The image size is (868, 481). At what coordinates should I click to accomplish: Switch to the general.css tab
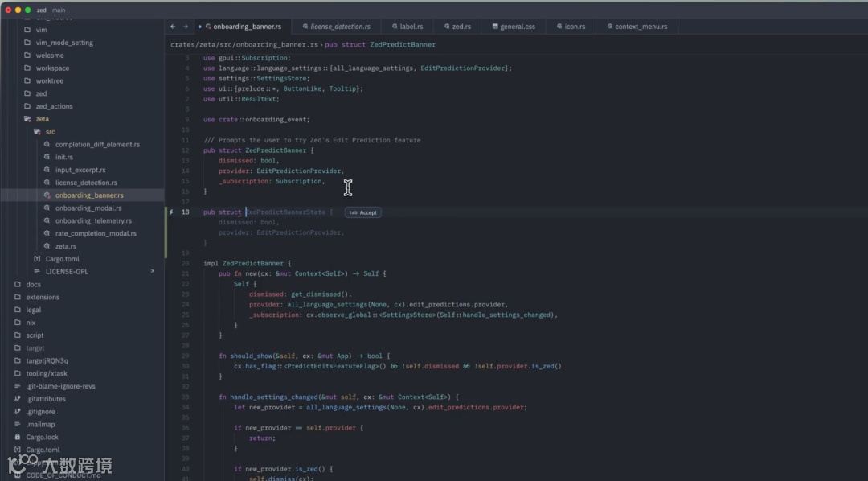point(513,27)
